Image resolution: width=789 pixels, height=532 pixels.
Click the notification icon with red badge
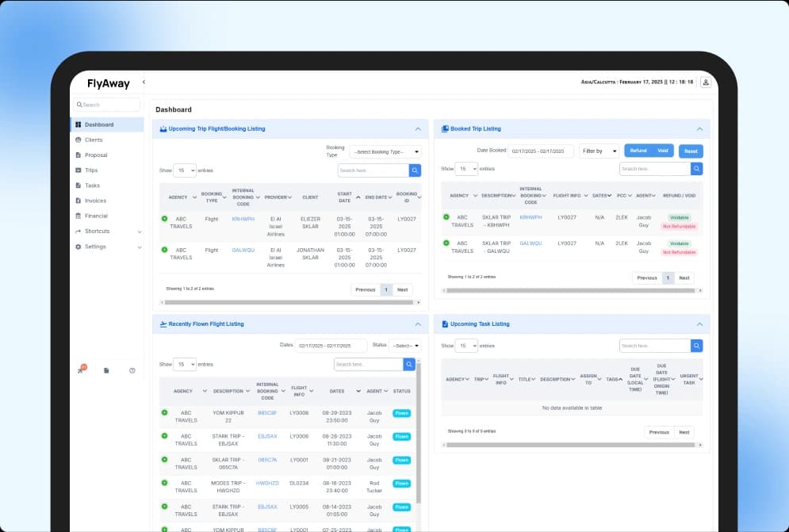point(81,369)
